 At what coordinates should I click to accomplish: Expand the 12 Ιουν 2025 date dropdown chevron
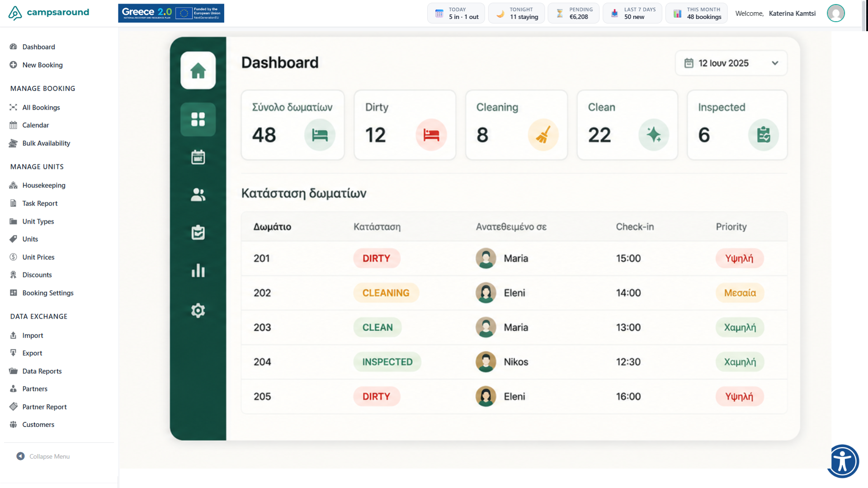click(x=775, y=63)
